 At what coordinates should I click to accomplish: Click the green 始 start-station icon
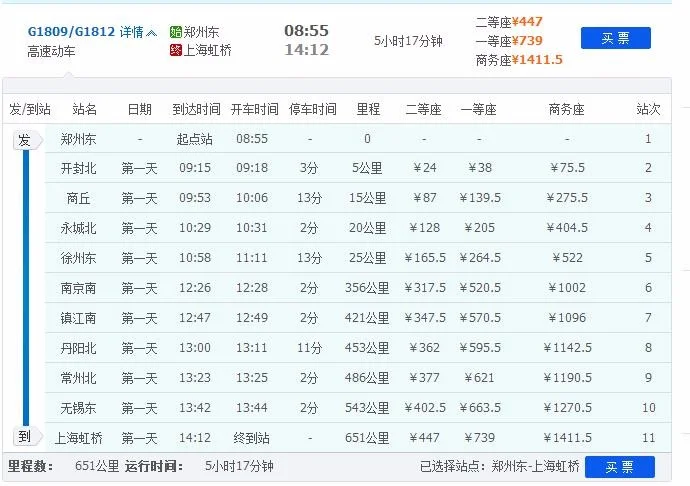click(x=176, y=32)
